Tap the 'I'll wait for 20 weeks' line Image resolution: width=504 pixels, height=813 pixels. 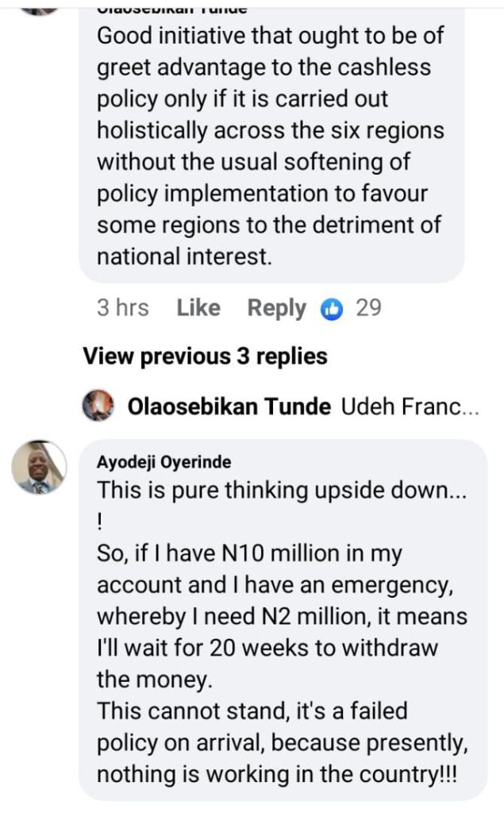pyautogui.click(x=267, y=647)
